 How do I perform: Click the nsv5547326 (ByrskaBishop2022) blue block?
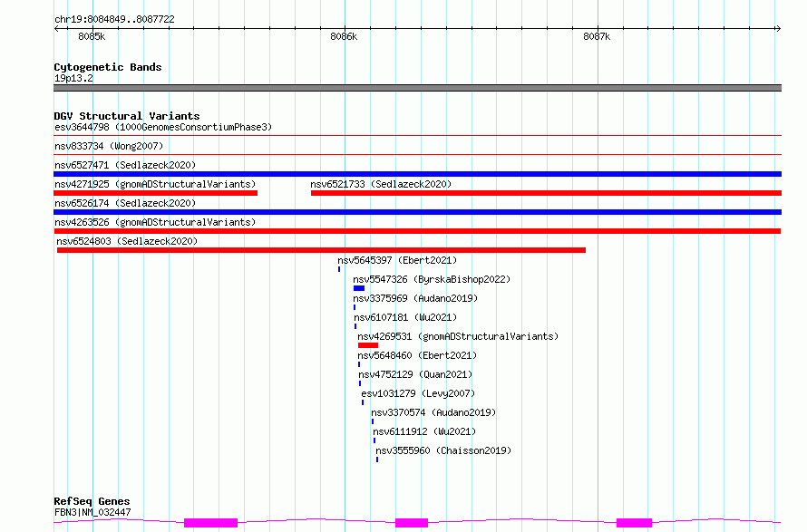point(359,288)
